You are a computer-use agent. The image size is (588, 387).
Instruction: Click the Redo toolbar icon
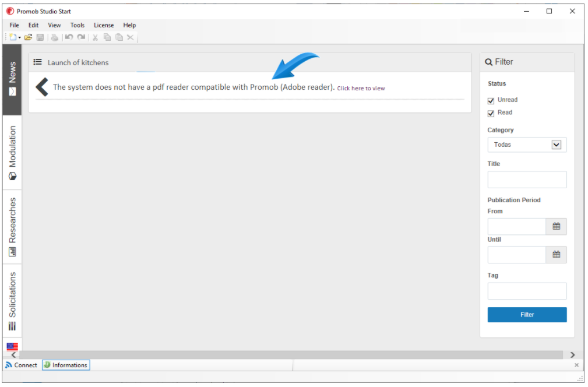pyautogui.click(x=81, y=37)
